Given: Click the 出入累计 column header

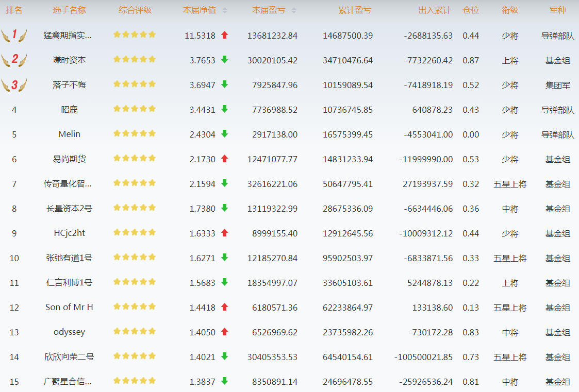Looking at the screenshot, I should tap(435, 10).
